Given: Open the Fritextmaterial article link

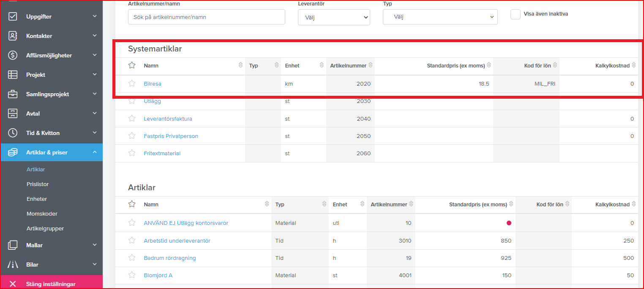Looking at the screenshot, I should tap(162, 153).
